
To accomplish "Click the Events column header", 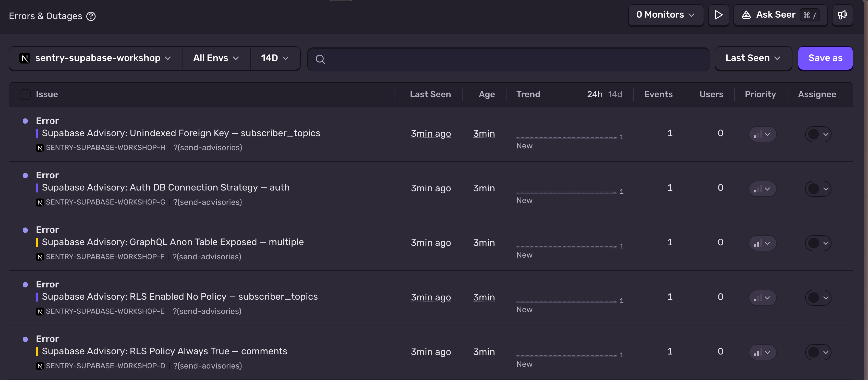I will tap(658, 95).
